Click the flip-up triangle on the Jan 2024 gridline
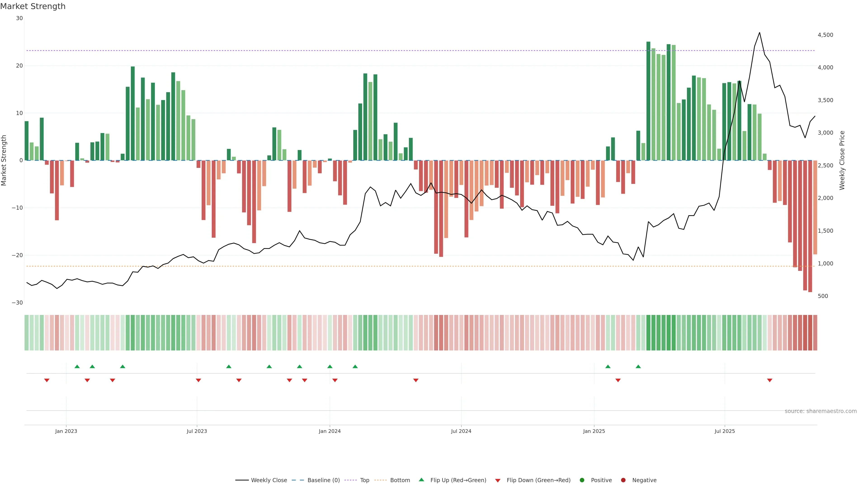 point(330,366)
